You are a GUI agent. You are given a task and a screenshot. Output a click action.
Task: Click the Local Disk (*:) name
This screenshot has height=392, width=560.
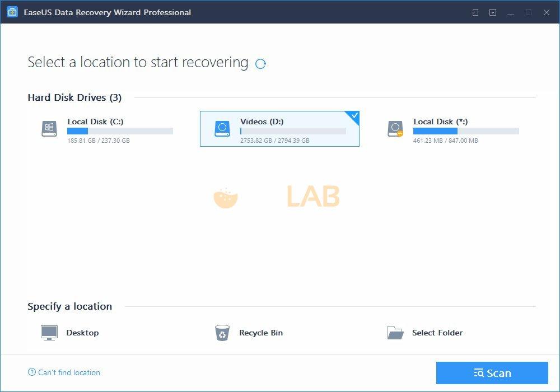(441, 122)
